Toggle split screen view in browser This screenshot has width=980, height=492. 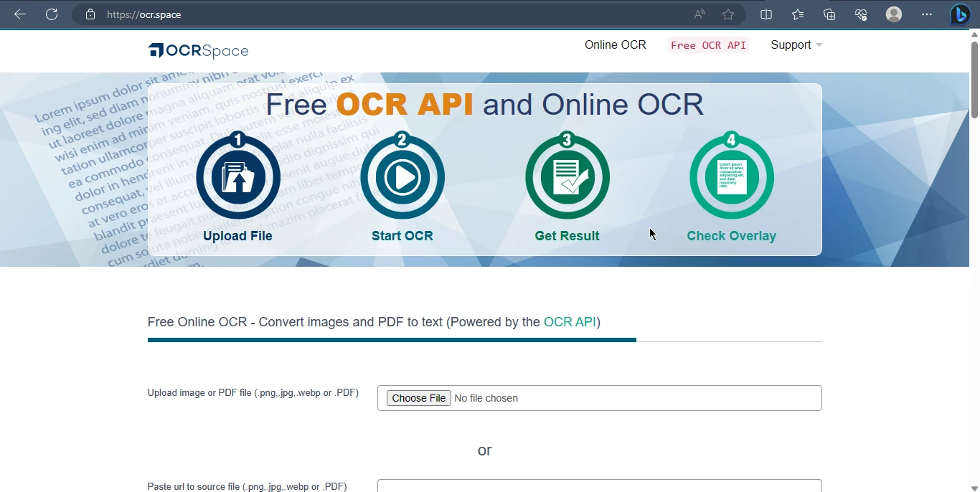pos(766,14)
